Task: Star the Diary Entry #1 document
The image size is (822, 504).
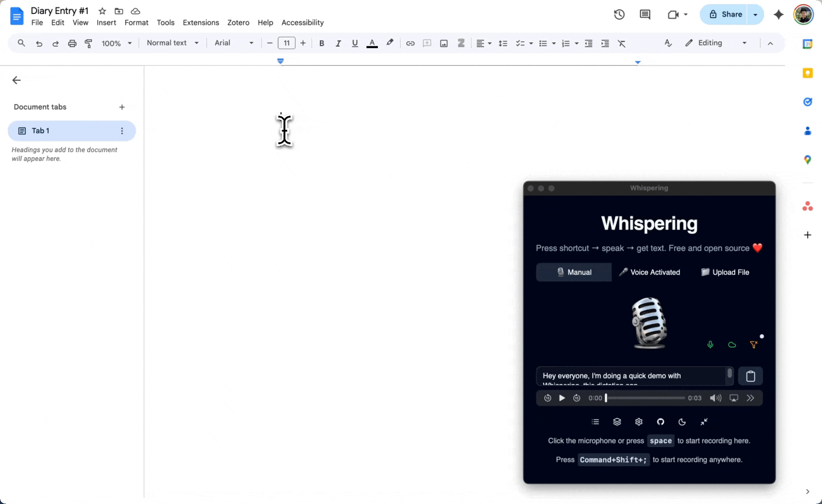Action: tap(102, 11)
